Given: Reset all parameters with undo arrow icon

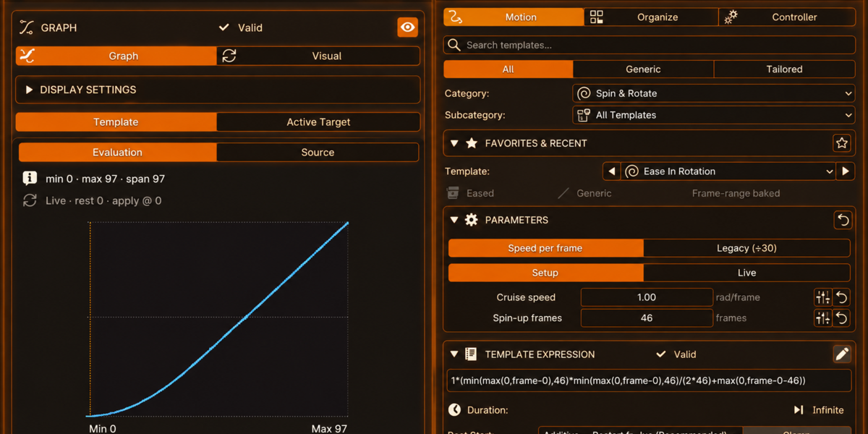Looking at the screenshot, I should [x=843, y=220].
